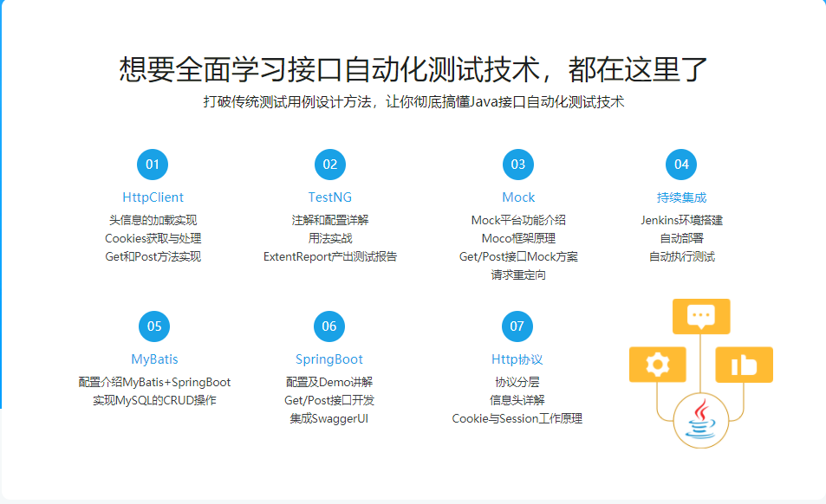Click the blue 07 number badge
This screenshot has width=826, height=504.
coord(517,326)
